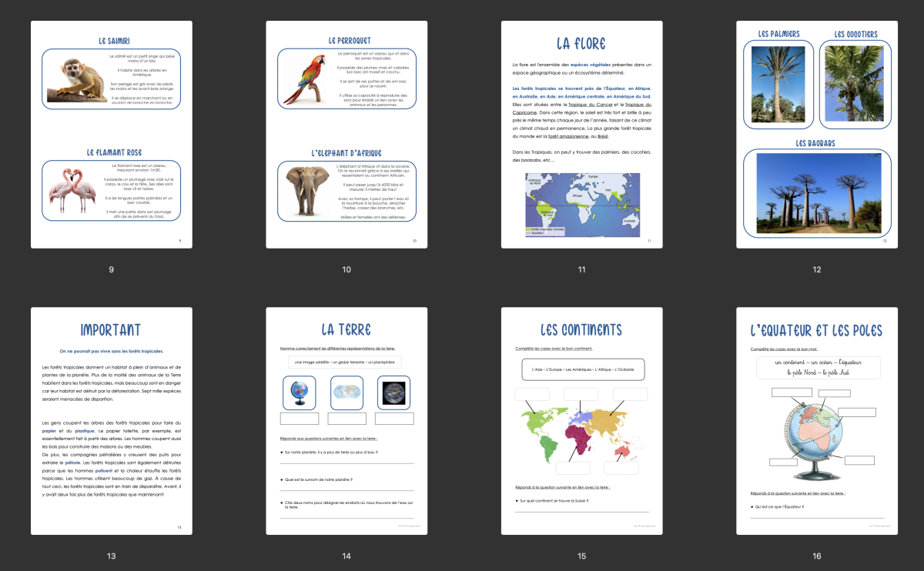This screenshot has height=571, width=924.
Task: Click the red parrot photo
Action: 304,79
